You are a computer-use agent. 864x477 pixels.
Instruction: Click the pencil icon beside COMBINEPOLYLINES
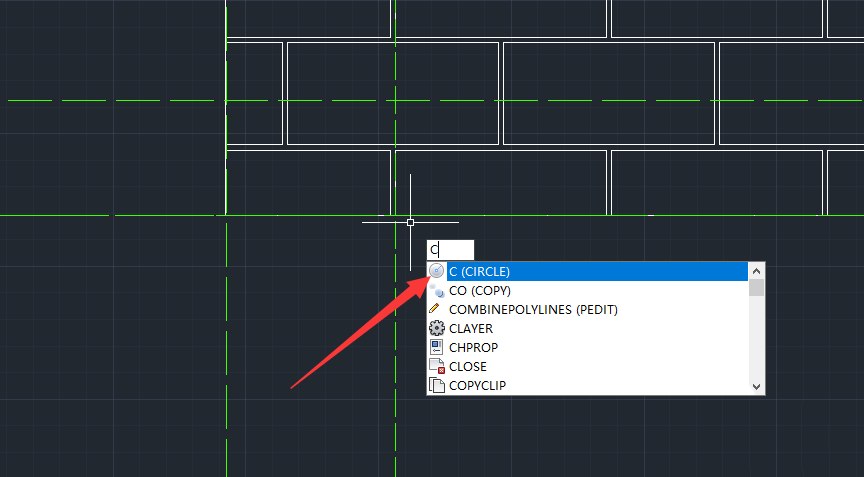[x=436, y=309]
